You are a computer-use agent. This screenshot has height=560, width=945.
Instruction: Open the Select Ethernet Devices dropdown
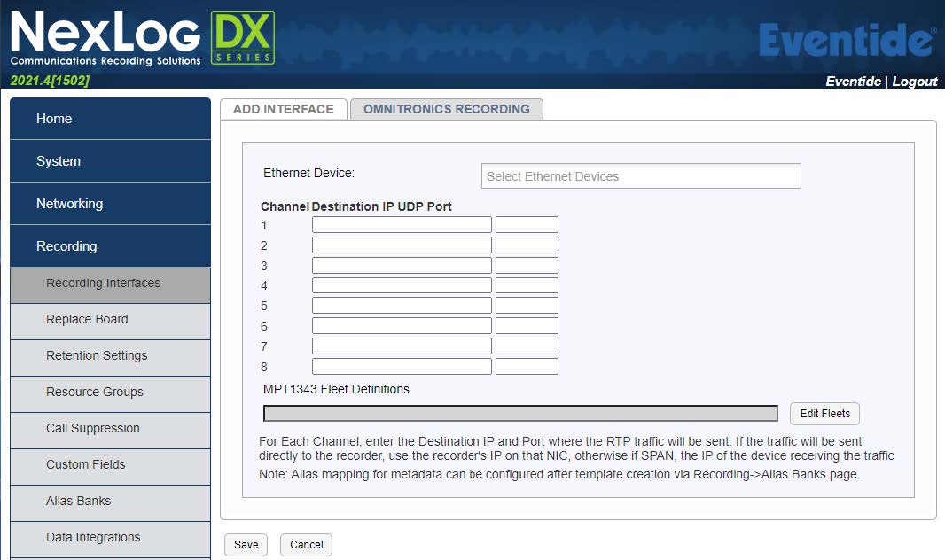[641, 176]
